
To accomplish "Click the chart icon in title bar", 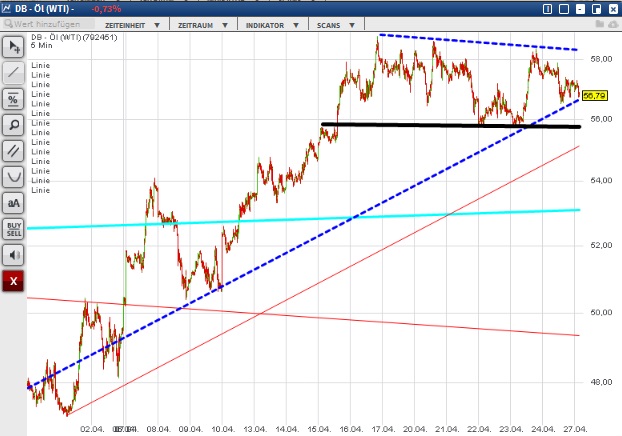I will click(6, 8).
